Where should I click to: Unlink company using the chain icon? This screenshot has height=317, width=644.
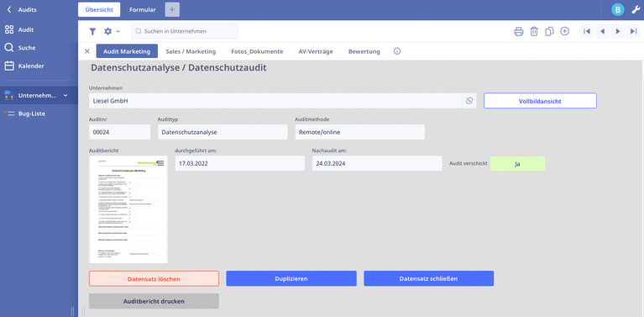pyautogui.click(x=469, y=101)
